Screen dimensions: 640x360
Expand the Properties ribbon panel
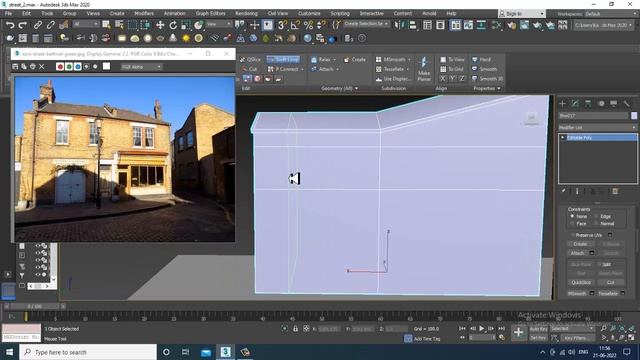click(487, 88)
